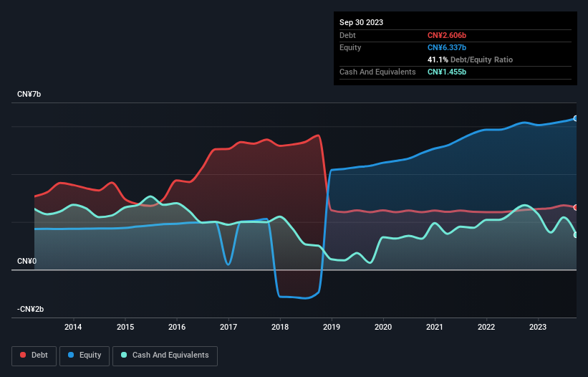Click the 2015 x-axis label

click(x=125, y=327)
